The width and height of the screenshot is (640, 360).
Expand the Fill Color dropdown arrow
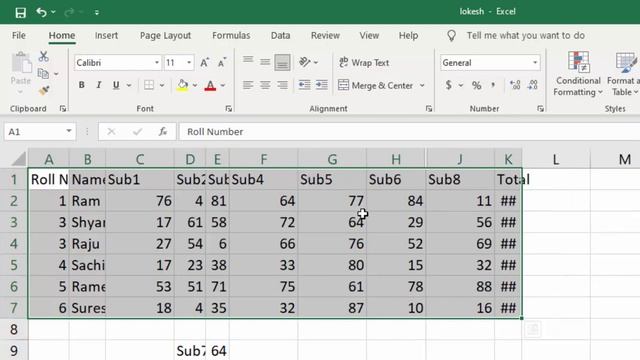[195, 85]
